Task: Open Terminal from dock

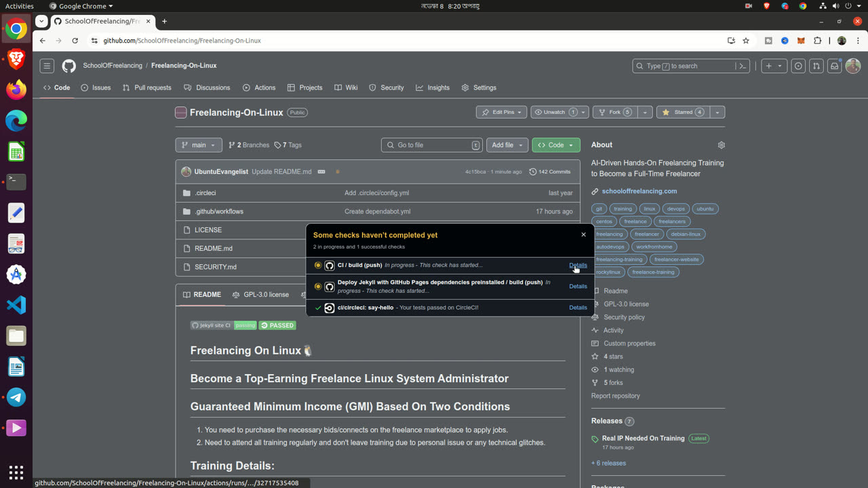Action: pos(16,182)
